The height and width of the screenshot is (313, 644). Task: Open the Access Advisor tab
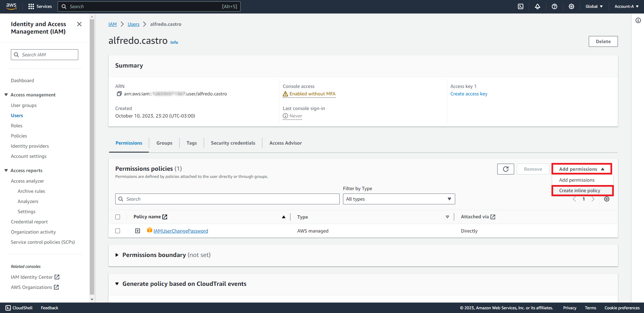286,143
